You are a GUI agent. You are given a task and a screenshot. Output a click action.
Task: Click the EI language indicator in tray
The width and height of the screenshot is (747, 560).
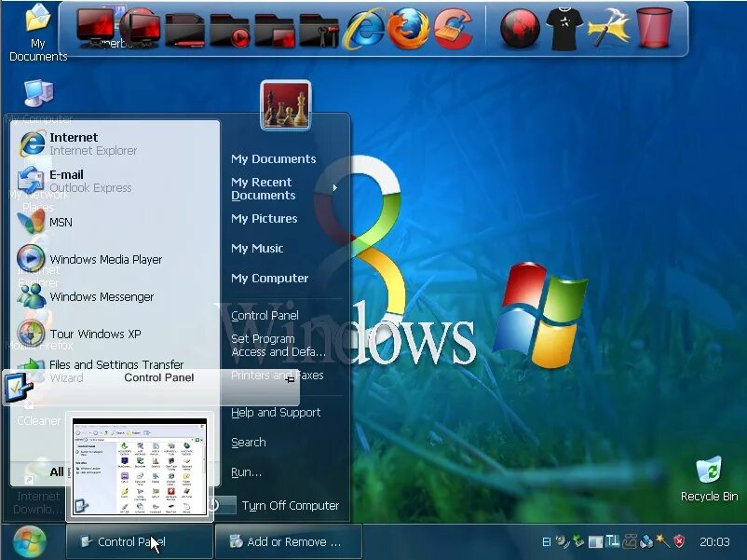coord(547,542)
